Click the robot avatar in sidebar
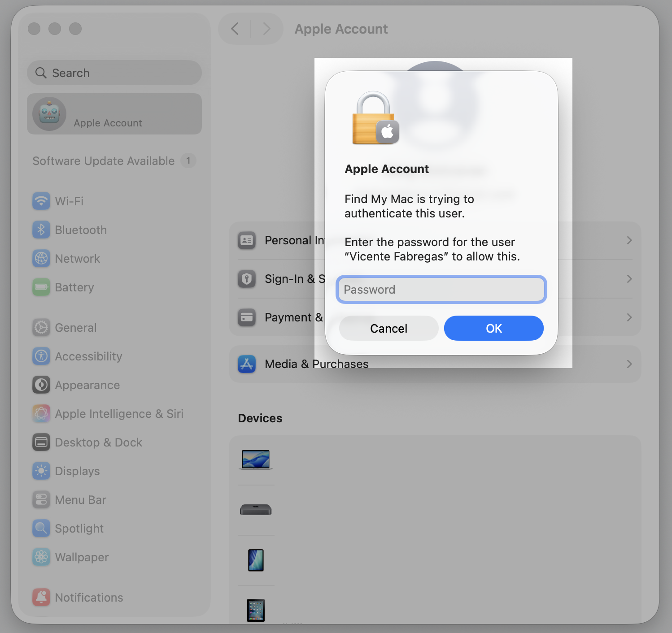The image size is (672, 633). click(x=49, y=114)
